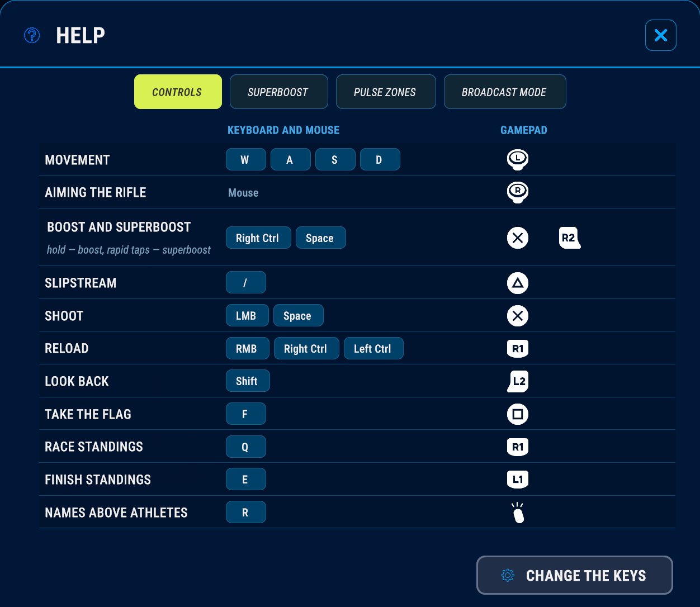Click the HELP title text
The width and height of the screenshot is (700, 607).
81,35
